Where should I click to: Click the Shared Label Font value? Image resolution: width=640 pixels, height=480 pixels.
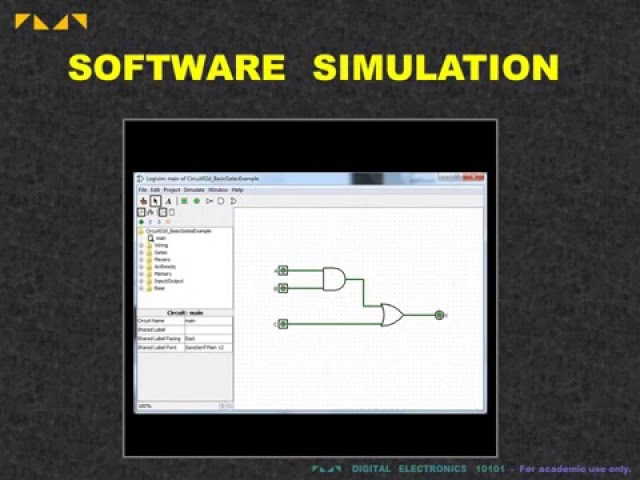pos(209,348)
